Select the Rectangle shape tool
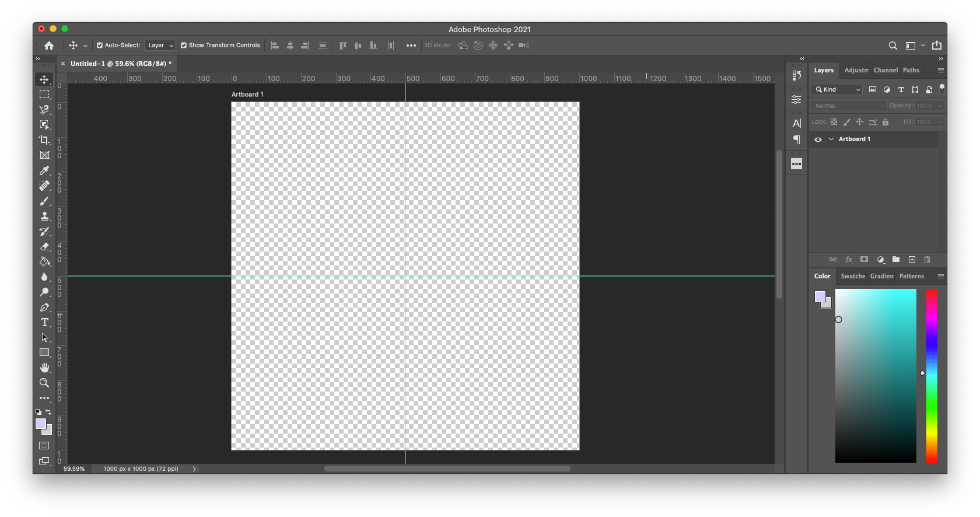The height and width of the screenshot is (517, 980). click(44, 352)
